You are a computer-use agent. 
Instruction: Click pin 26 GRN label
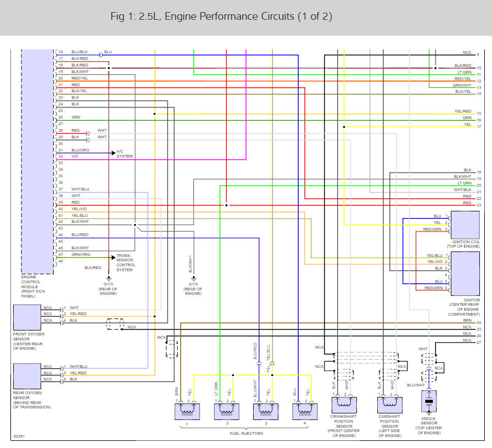tap(76, 117)
